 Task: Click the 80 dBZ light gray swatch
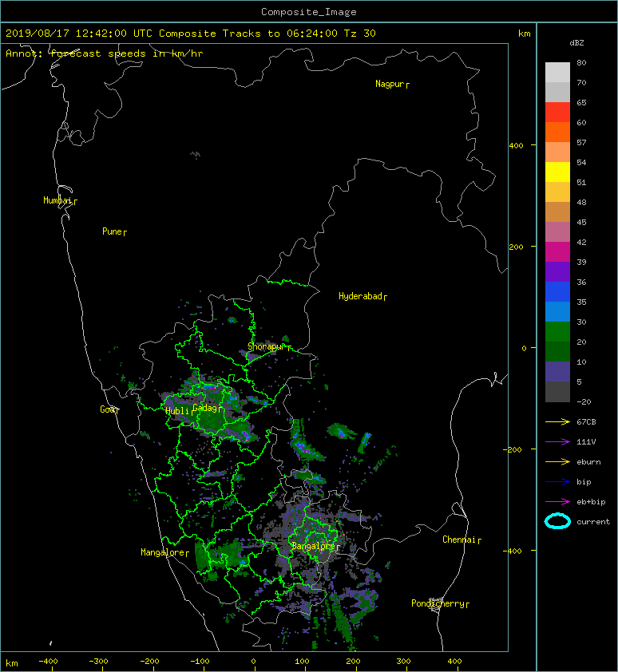click(557, 72)
